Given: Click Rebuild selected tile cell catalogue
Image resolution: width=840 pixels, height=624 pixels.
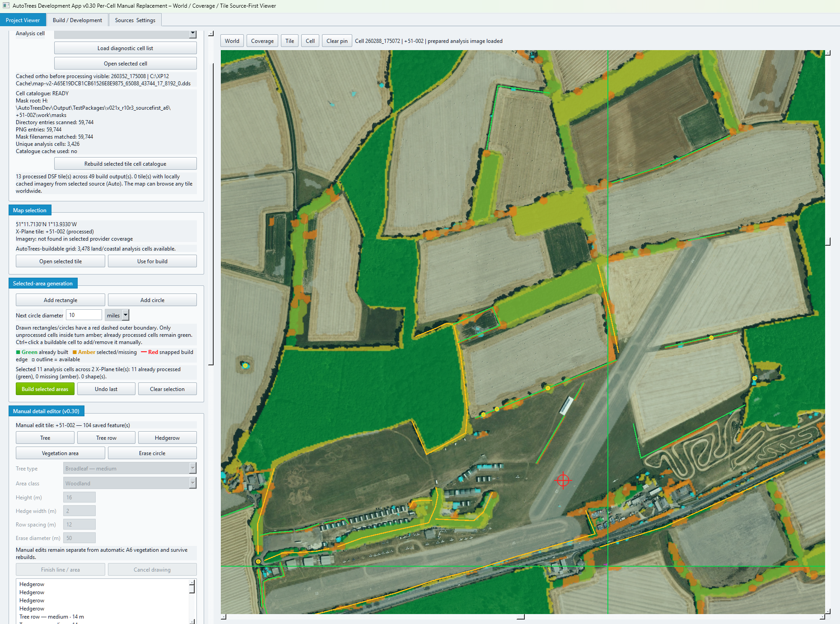Looking at the screenshot, I should (x=125, y=164).
